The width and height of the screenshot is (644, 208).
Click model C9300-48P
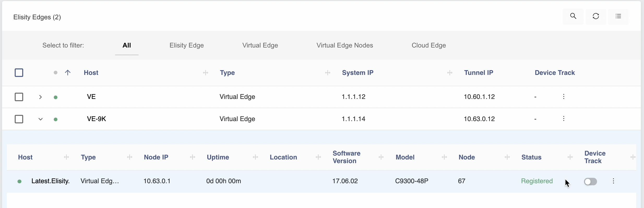pyautogui.click(x=412, y=181)
